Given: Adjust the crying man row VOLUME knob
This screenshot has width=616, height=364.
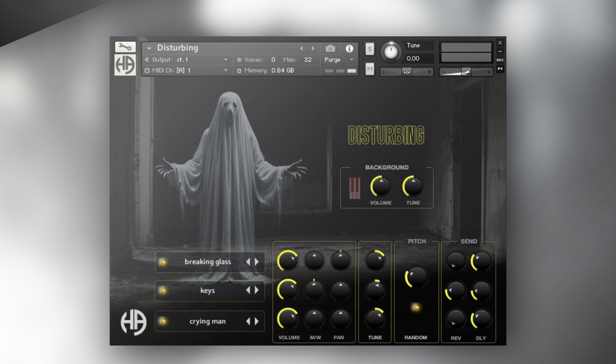Looking at the screenshot, I should click(x=288, y=318).
